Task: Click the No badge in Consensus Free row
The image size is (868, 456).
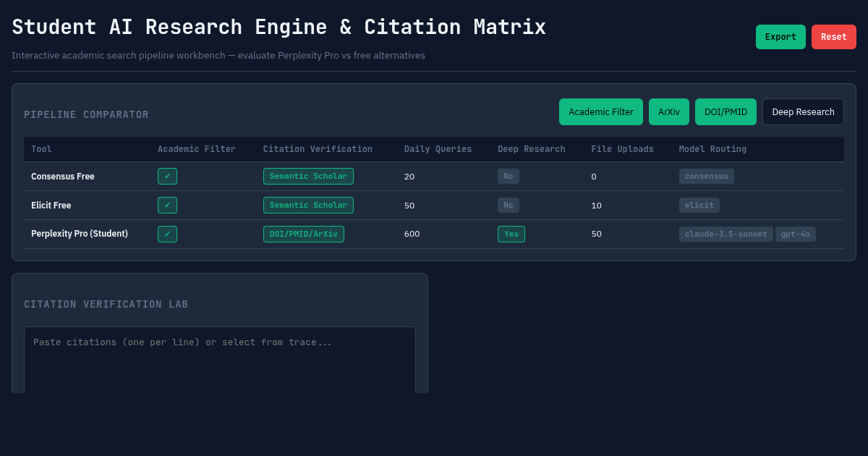Action: tap(509, 176)
